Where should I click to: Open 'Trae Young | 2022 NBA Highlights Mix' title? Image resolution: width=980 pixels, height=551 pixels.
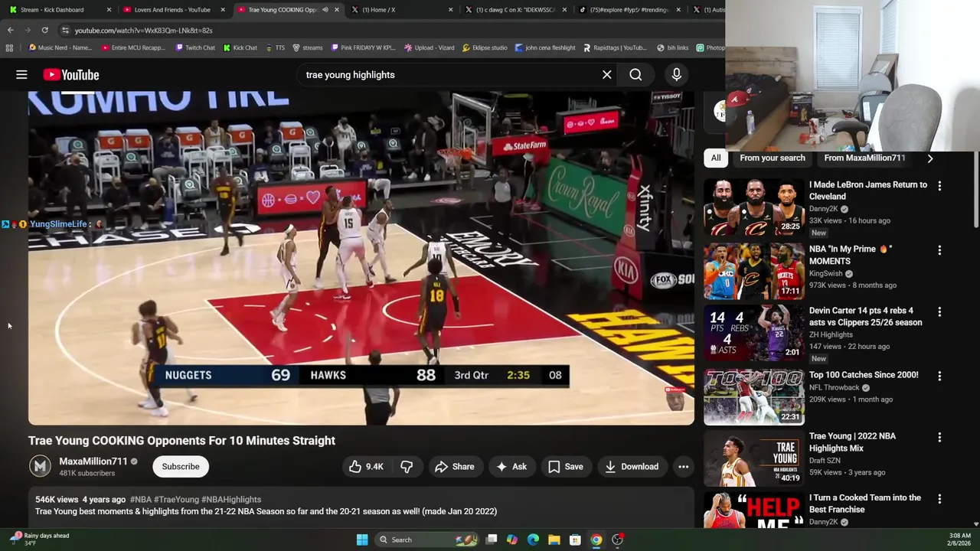click(x=852, y=442)
